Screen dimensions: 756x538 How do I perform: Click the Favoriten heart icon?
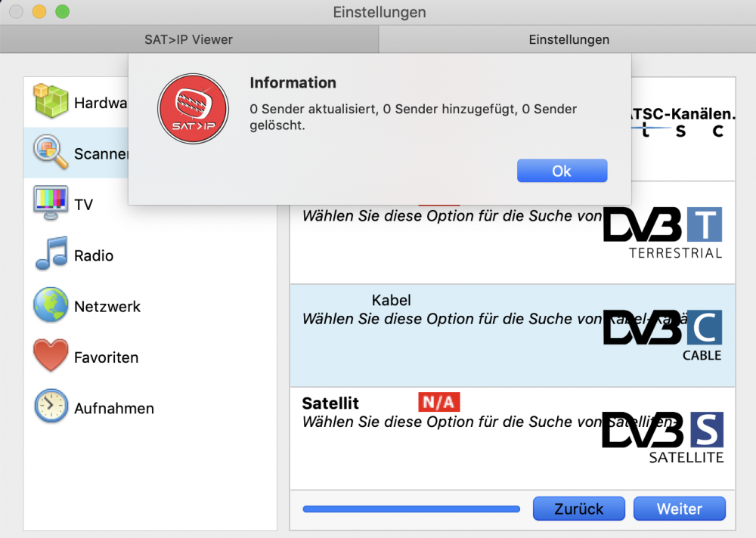(51, 356)
